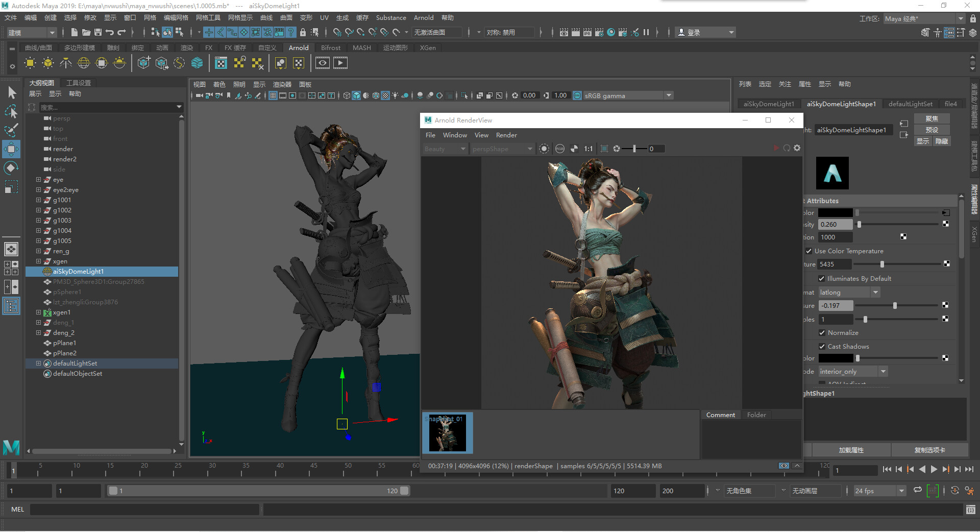This screenshot has height=532, width=980.
Task: Toggle RenderView crop region icon
Action: pyautogui.click(x=604, y=149)
